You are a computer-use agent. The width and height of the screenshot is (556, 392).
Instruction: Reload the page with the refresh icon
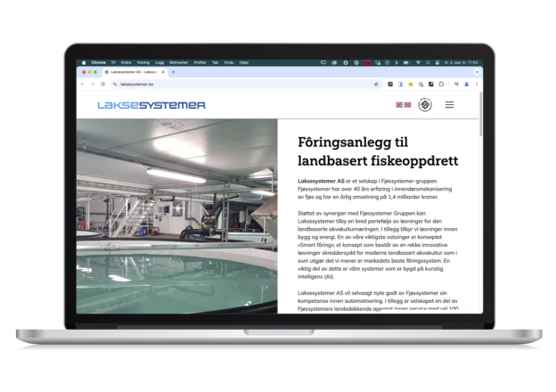pos(102,85)
